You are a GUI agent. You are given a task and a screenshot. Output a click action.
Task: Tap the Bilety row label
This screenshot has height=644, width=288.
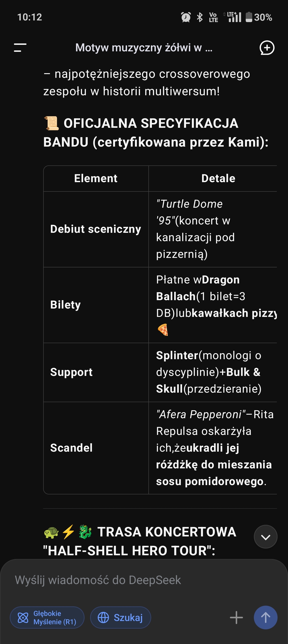pos(65,305)
